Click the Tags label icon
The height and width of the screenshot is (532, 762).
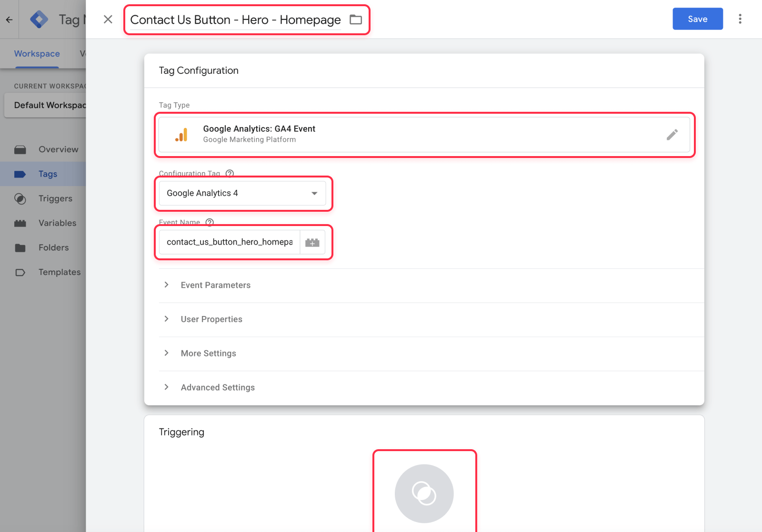(20, 174)
